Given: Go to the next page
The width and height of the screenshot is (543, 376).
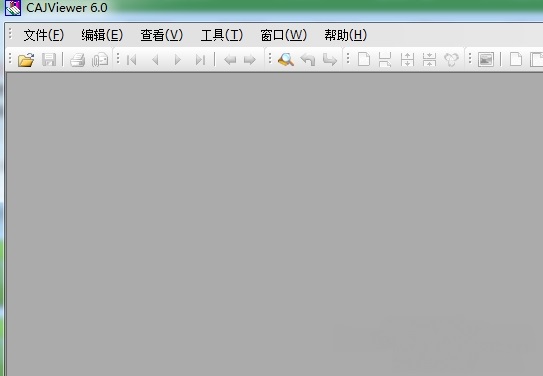Looking at the screenshot, I should click(x=178, y=60).
